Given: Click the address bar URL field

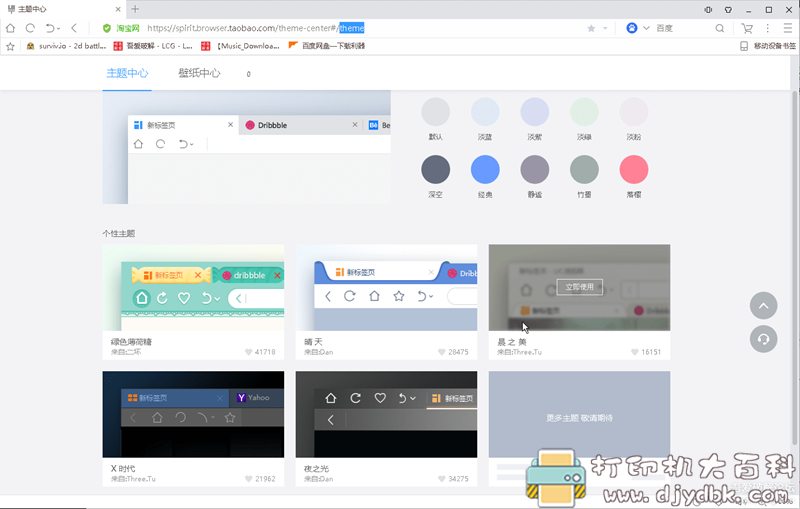Looking at the screenshot, I should (363, 28).
